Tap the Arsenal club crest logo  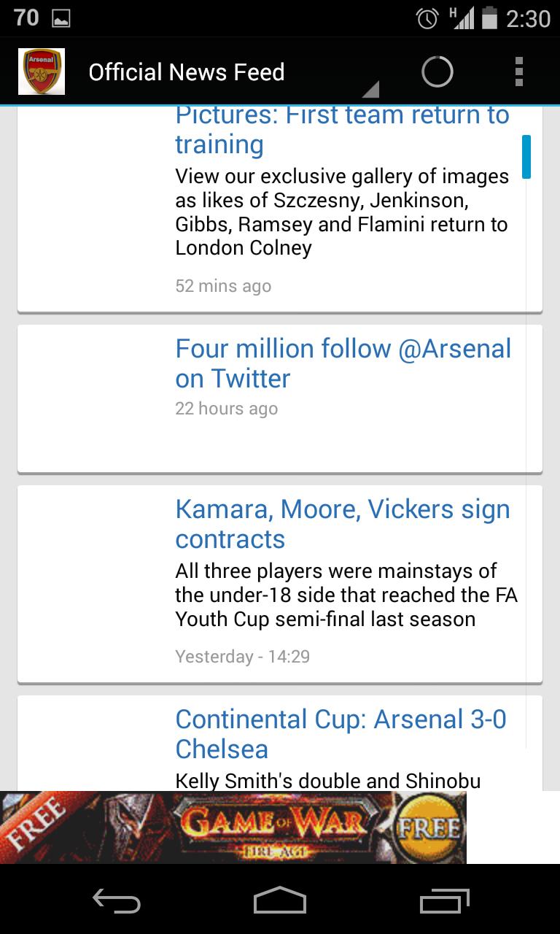tap(41, 71)
